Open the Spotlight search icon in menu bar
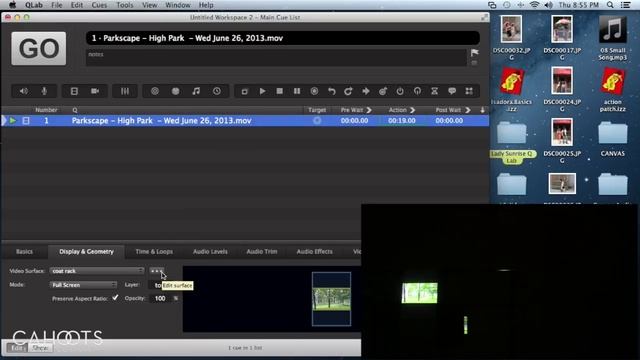 tap(610, 5)
